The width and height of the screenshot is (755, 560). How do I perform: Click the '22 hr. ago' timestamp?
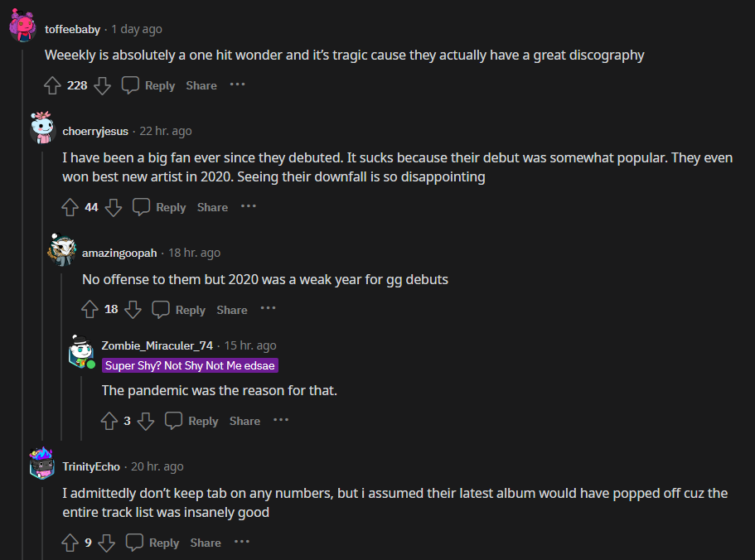(x=166, y=131)
